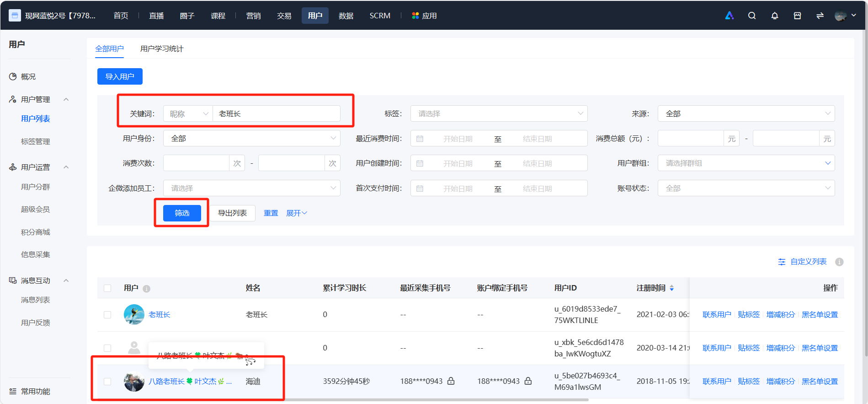Tick the checkbox for user 老班长
Image resolution: width=868 pixels, height=404 pixels.
(x=107, y=315)
